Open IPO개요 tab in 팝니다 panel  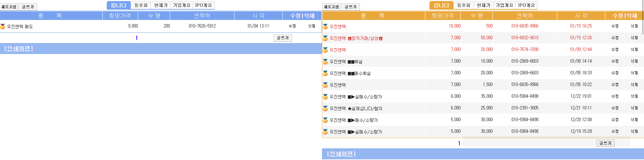tap(204, 6)
